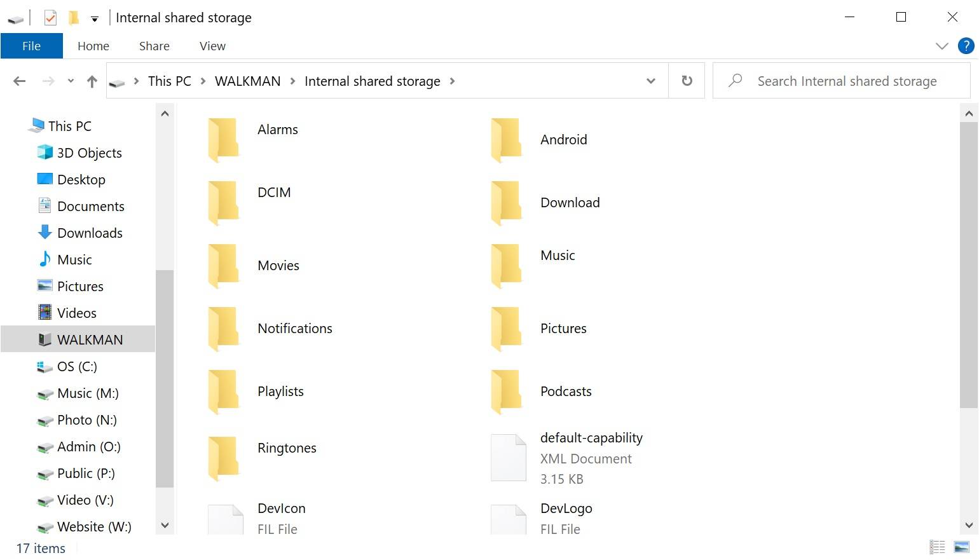Open Website (W:) drive in sidebar
This screenshot has width=979, height=560.
[94, 526]
